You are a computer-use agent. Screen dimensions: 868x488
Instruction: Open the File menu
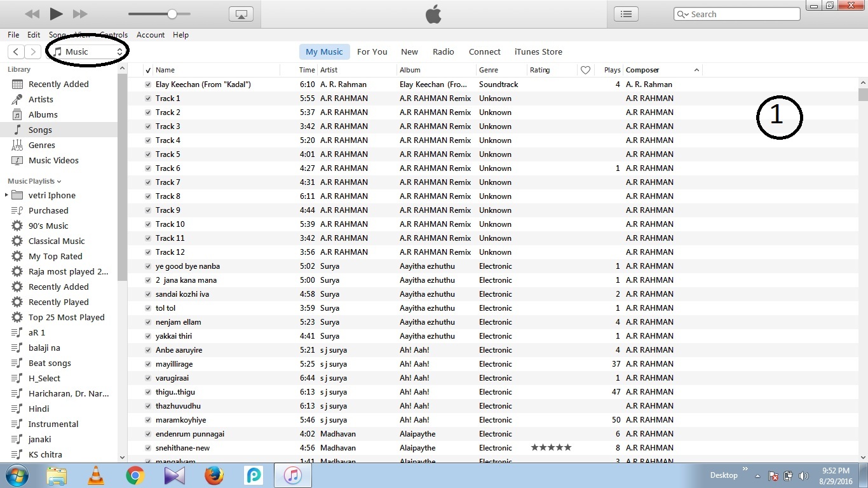(x=13, y=35)
